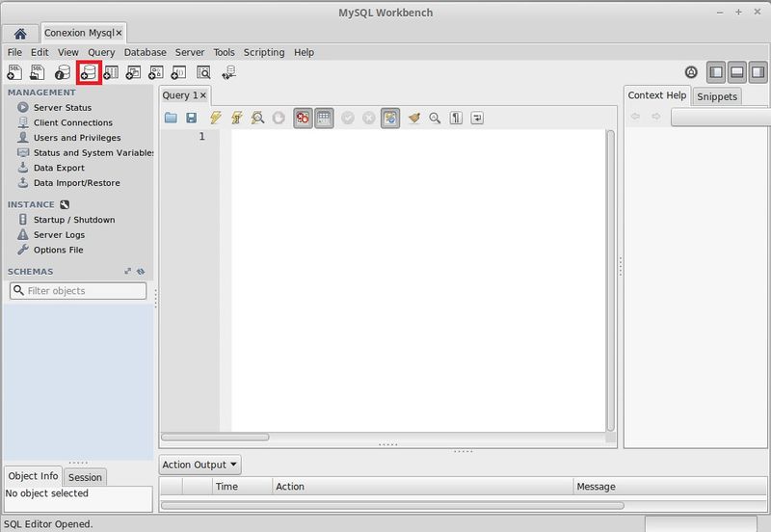771x532 pixels.
Task: Open script file folder icon in editor
Action: point(171,118)
